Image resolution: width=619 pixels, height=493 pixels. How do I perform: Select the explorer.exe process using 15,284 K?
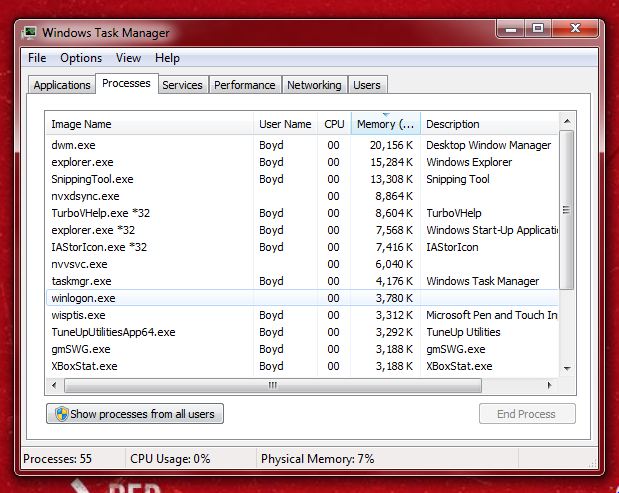click(x=302, y=162)
